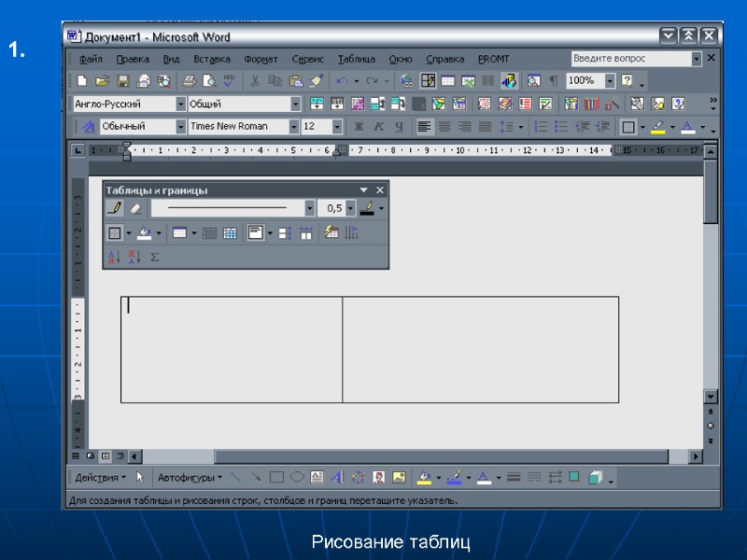Open the Справка menu
This screenshot has width=747, height=560.
(x=445, y=59)
